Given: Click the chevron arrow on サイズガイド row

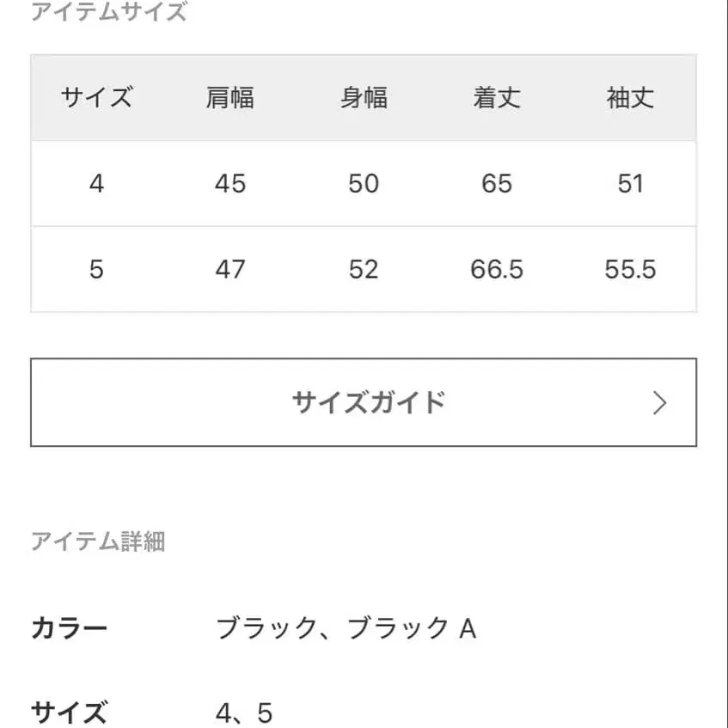Looking at the screenshot, I should click(x=659, y=402).
